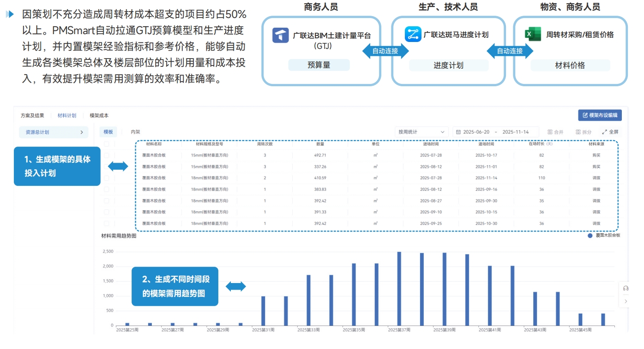Click the calendar icon in the date range field
Screen dimensions: 644x349
(458, 132)
